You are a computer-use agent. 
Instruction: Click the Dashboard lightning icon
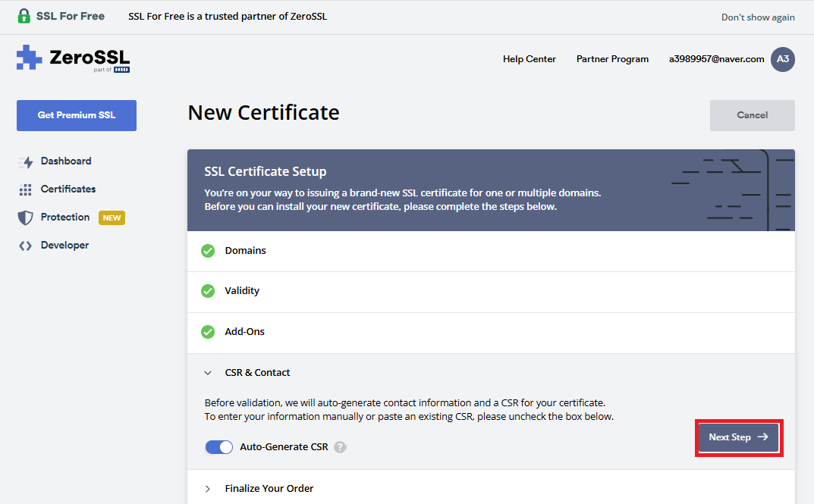click(x=26, y=161)
